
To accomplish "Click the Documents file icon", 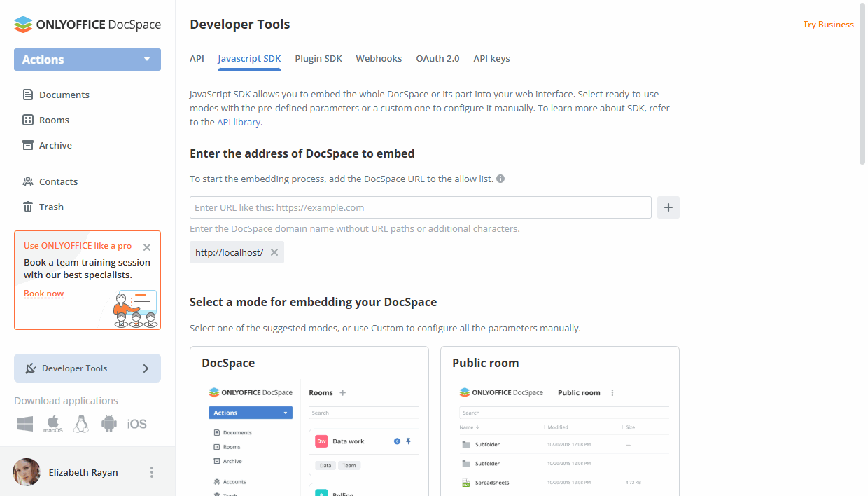I will (28, 95).
